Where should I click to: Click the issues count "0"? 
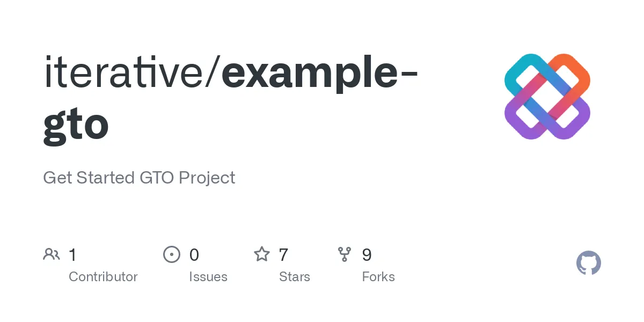(x=194, y=254)
